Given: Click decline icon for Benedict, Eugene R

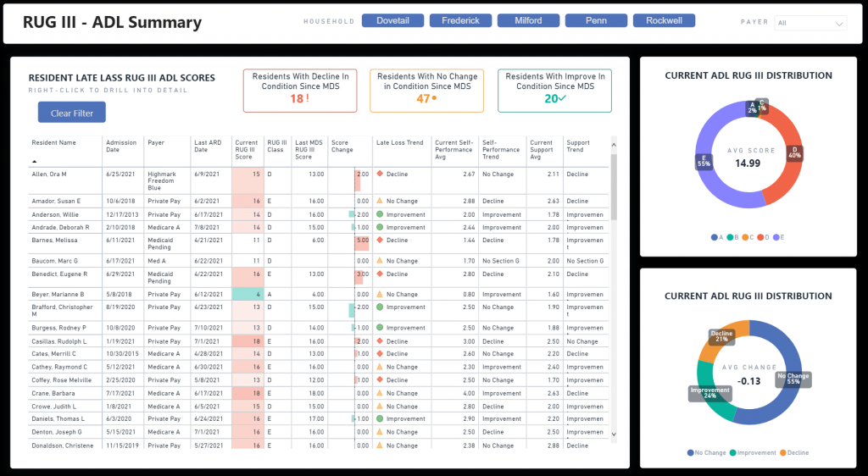Looking at the screenshot, I should [380, 274].
